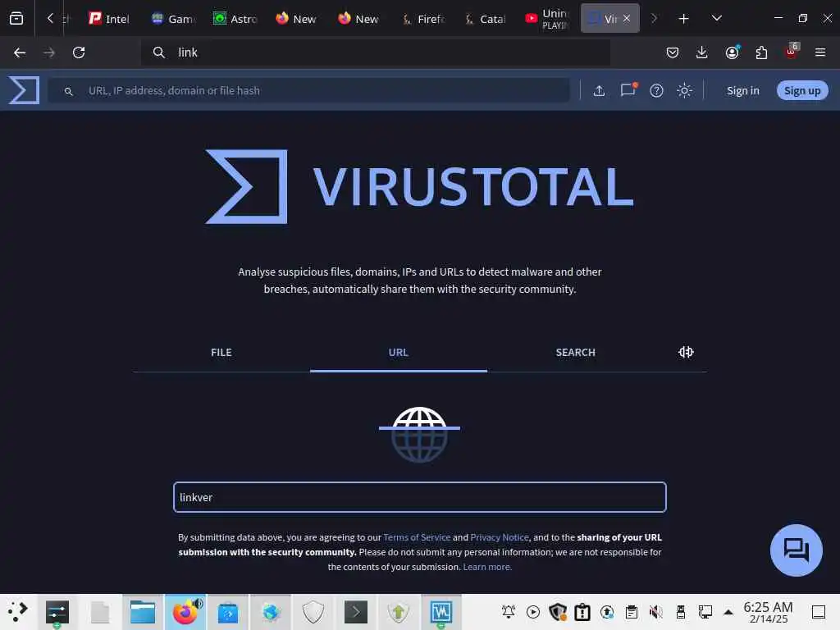
Task: Open the chat support floating button
Action: [x=796, y=550]
